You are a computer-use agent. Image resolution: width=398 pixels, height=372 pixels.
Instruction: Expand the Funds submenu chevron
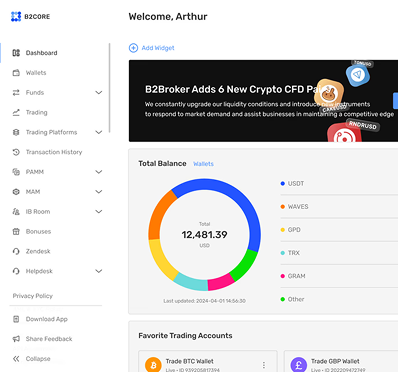point(99,92)
